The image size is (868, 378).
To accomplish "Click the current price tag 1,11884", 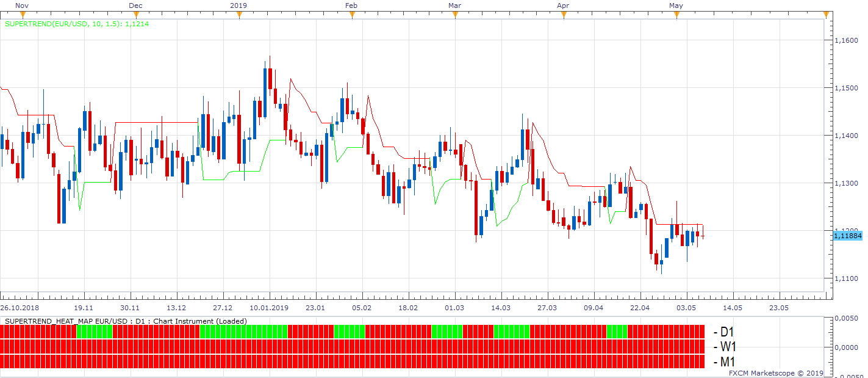I will coord(847,235).
